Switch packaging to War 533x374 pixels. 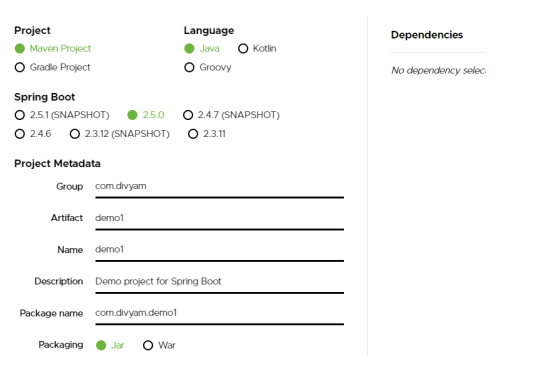pos(148,345)
